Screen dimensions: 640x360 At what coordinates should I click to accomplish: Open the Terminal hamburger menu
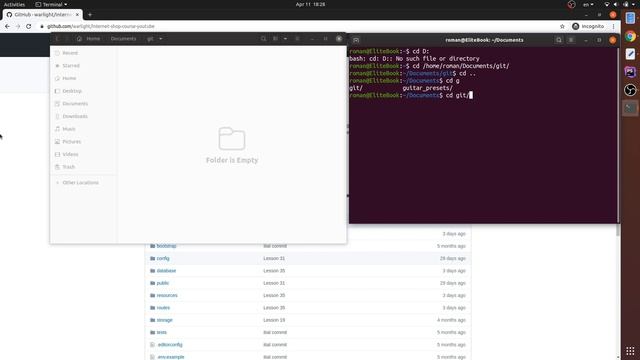[571, 40]
